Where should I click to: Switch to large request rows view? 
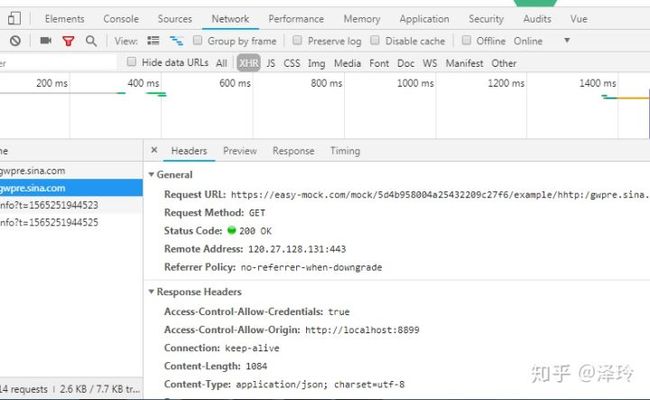153,41
